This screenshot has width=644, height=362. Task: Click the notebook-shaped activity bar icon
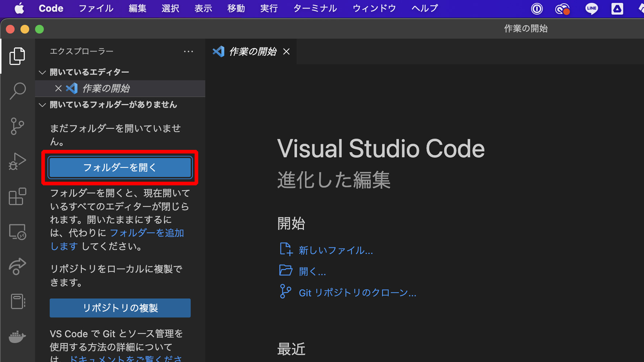click(x=17, y=302)
